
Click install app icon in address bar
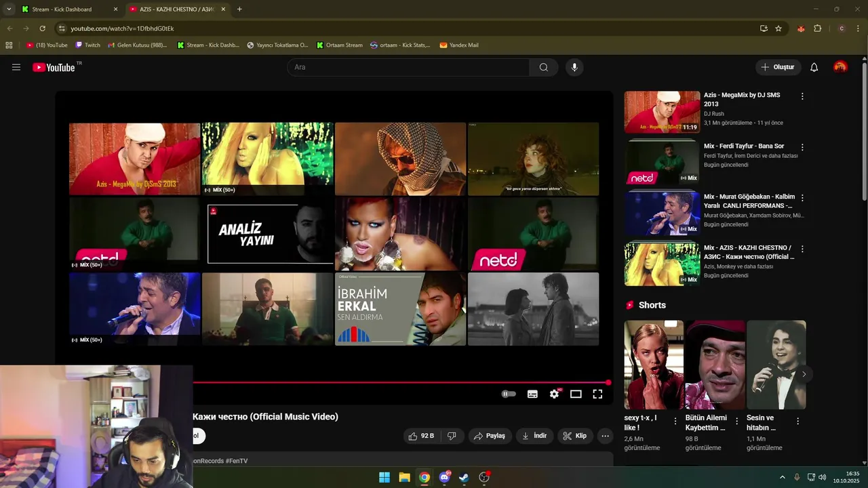pos(764,28)
